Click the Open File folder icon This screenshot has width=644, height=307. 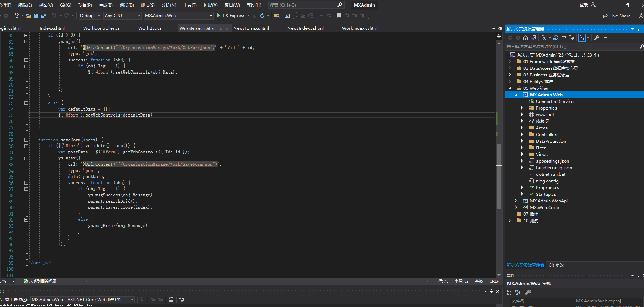(29, 16)
